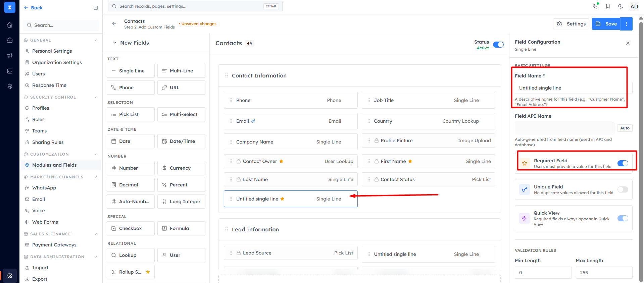Viewport: 644px width, 283px height.
Task: Collapse the CUSTOMIZATION sidebar group
Action: 96,154
